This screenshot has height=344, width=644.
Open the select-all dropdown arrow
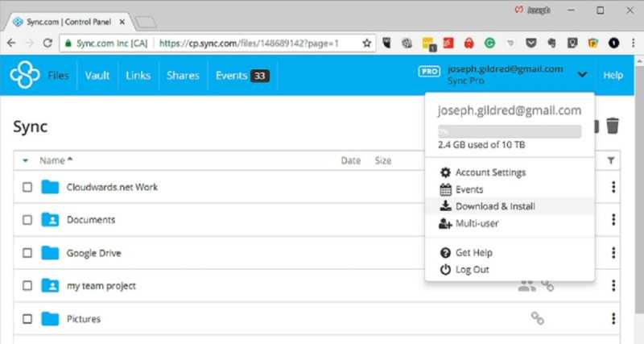[26, 160]
